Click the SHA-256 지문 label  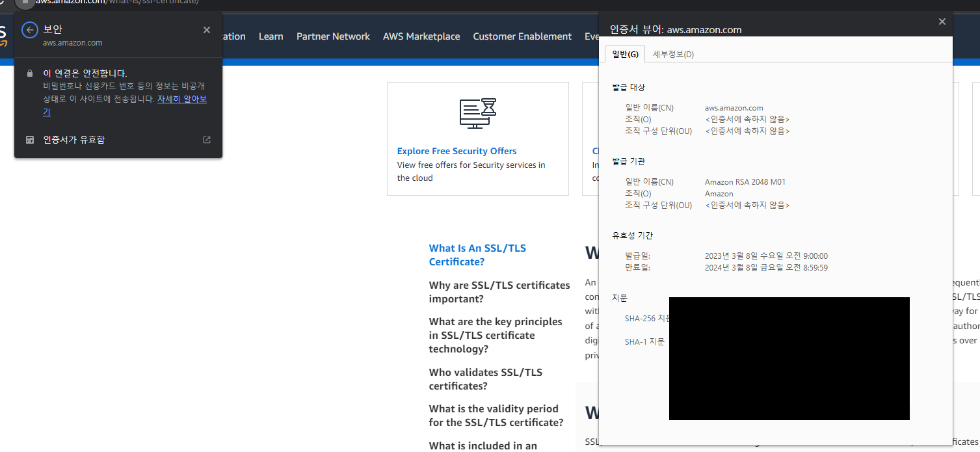(x=647, y=319)
